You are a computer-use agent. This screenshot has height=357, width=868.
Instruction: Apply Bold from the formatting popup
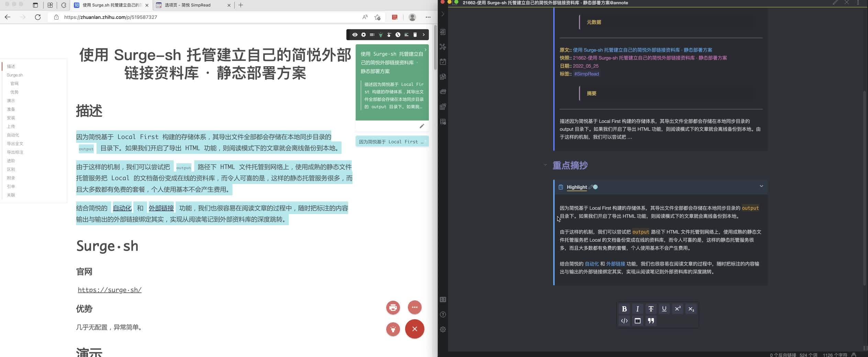click(x=624, y=309)
